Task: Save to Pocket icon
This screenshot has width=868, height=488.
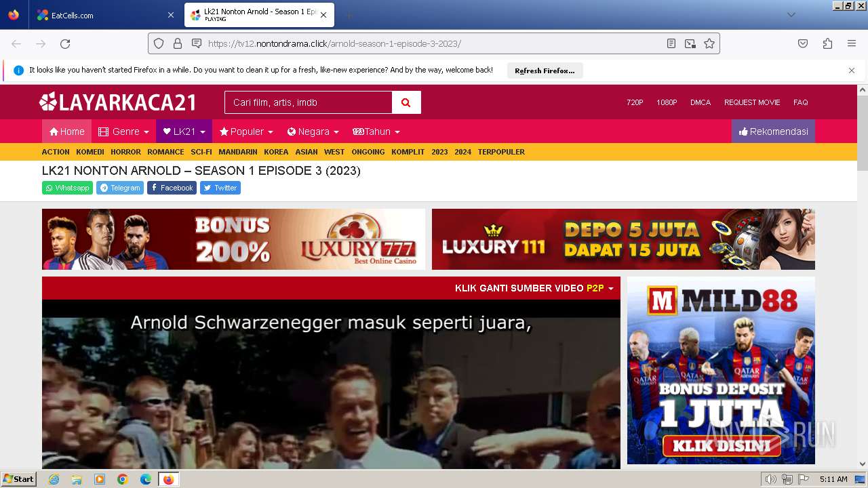Action: click(x=803, y=43)
